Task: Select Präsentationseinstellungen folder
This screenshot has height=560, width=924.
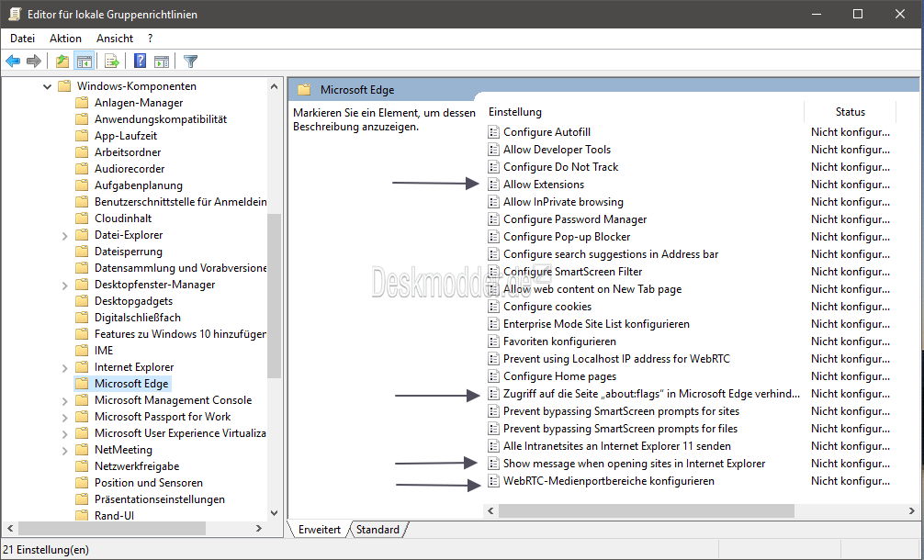Action: pyautogui.click(x=160, y=498)
